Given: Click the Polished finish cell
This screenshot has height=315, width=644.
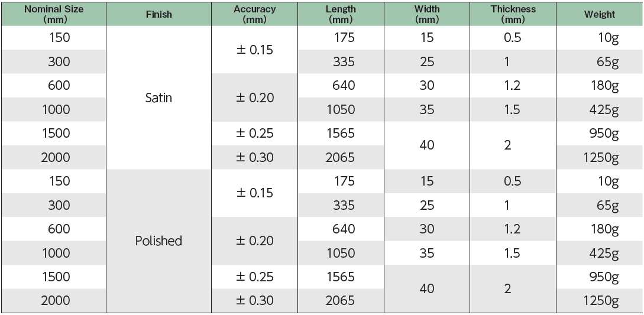Looking at the screenshot, I should pyautogui.click(x=159, y=241).
